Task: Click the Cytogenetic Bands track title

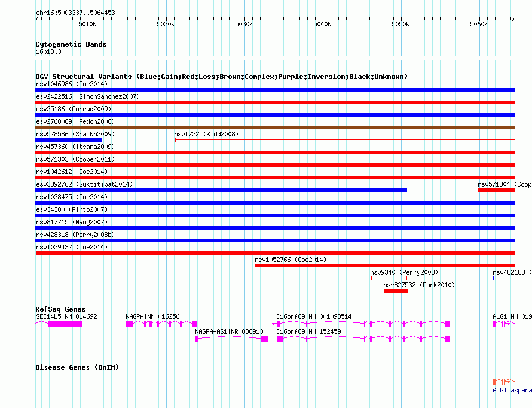Action: pos(71,44)
